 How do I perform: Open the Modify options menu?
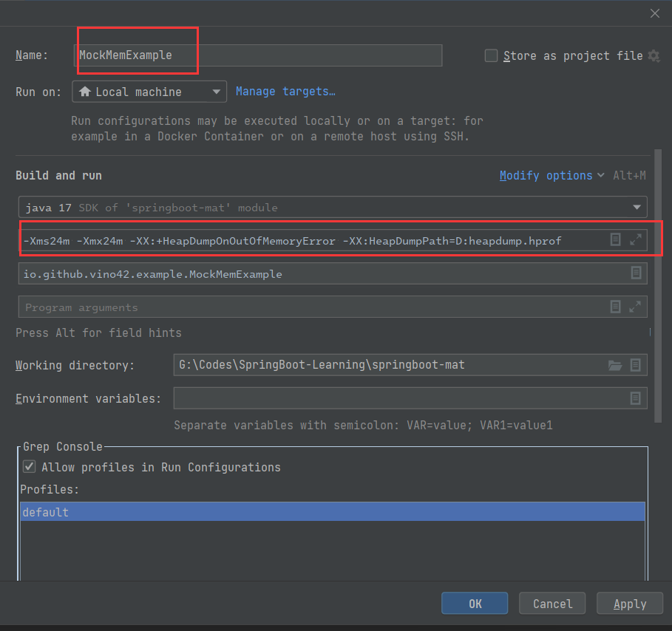pyautogui.click(x=546, y=176)
